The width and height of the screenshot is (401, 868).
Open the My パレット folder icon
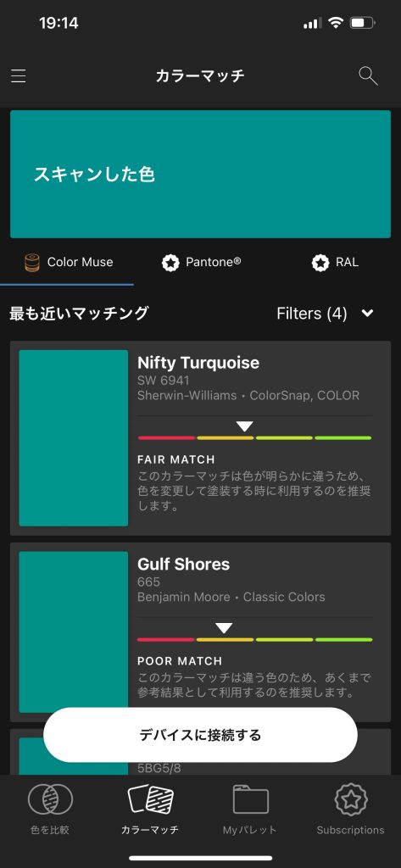(x=250, y=799)
